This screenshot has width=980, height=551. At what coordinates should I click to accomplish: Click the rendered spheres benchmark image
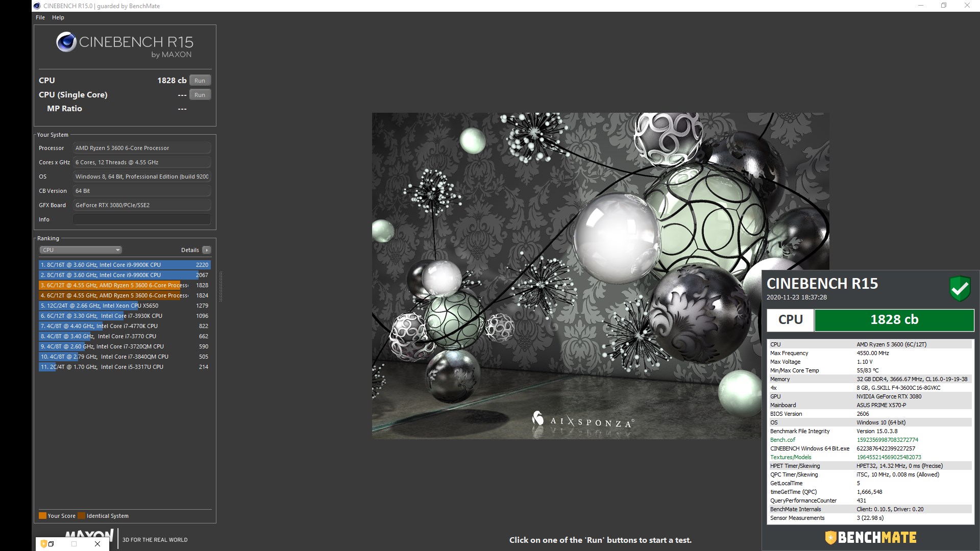coord(600,275)
